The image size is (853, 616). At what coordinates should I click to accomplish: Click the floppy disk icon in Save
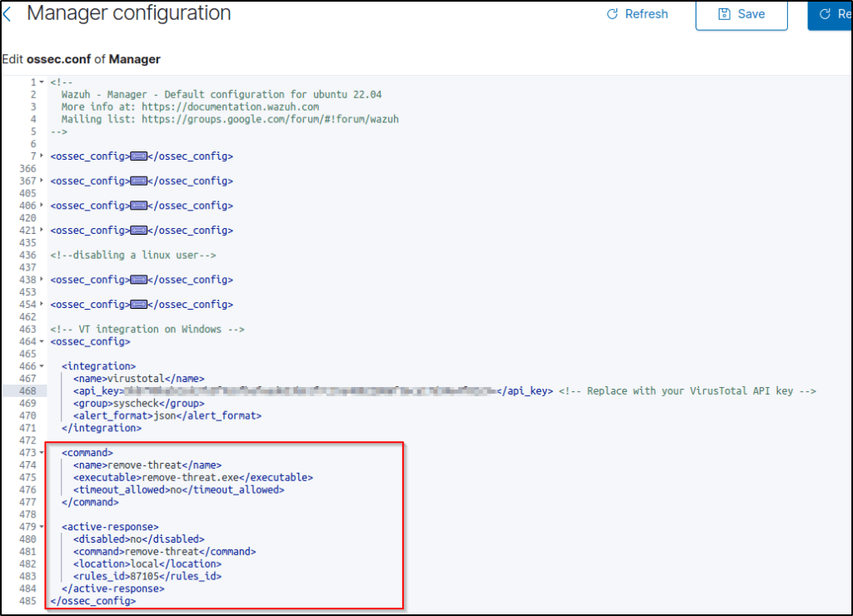pyautogui.click(x=724, y=14)
